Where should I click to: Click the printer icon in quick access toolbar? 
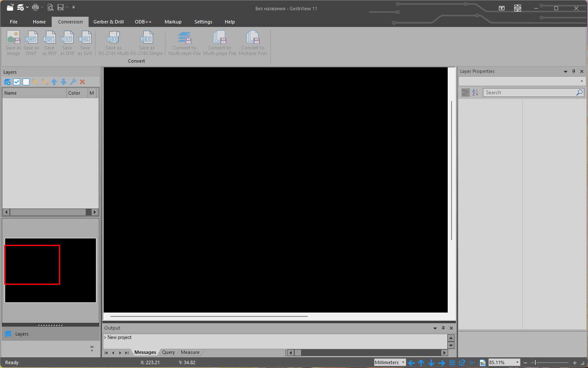(35, 7)
